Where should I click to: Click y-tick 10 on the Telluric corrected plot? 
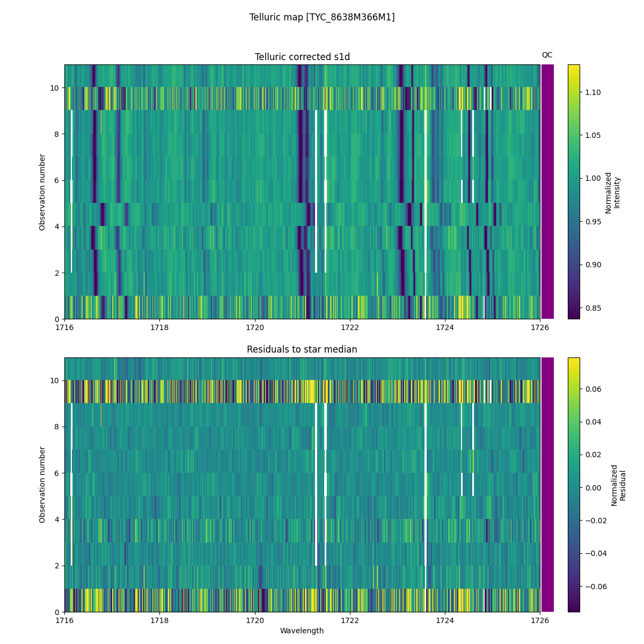click(56, 87)
